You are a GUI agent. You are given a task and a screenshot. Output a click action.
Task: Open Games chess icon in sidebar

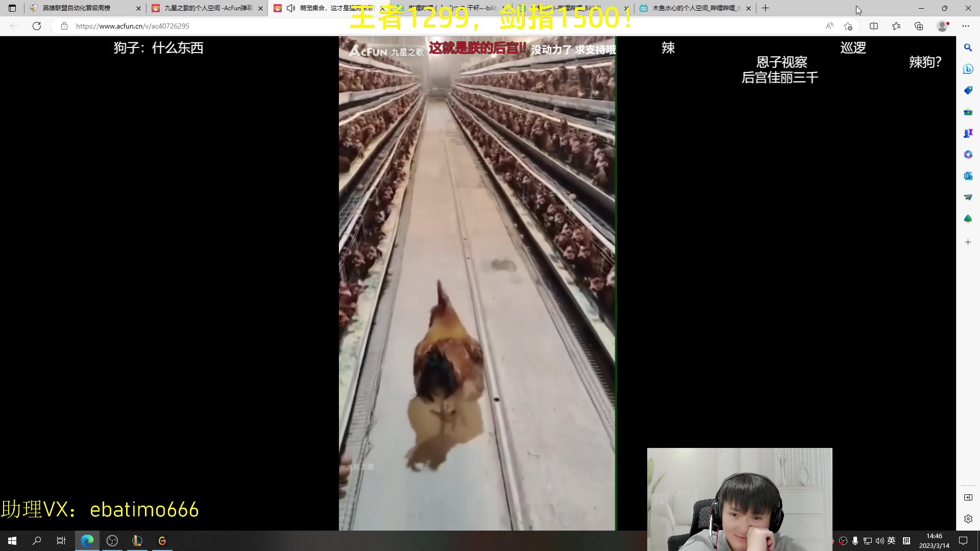(968, 133)
